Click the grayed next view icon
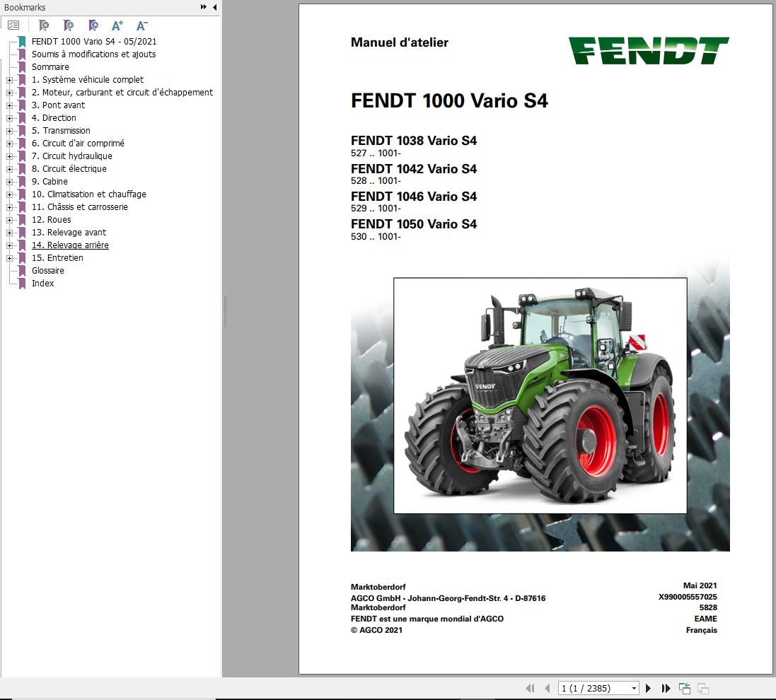 click(x=702, y=688)
